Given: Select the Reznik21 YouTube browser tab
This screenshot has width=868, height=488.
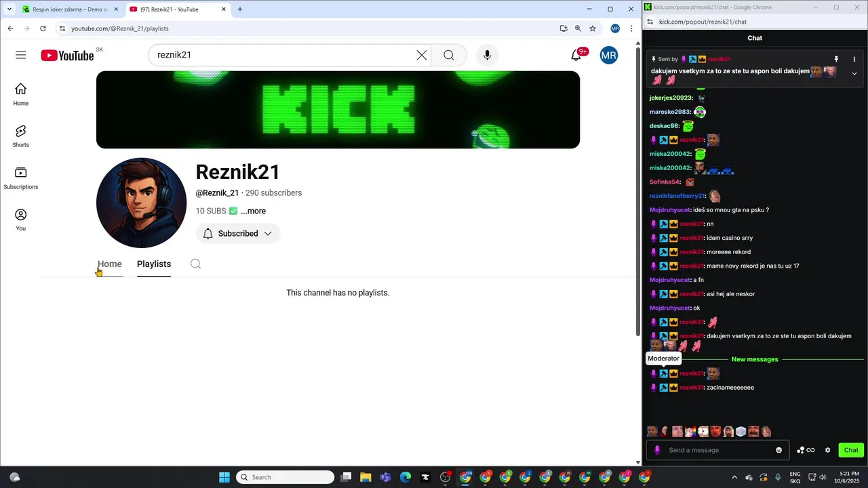Looking at the screenshot, I should [178, 9].
